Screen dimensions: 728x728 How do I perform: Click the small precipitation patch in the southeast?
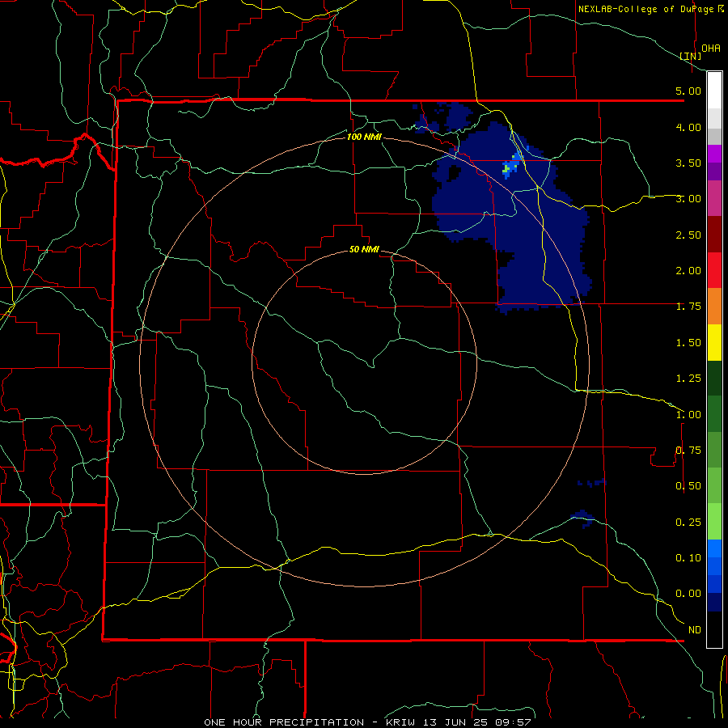tap(583, 518)
